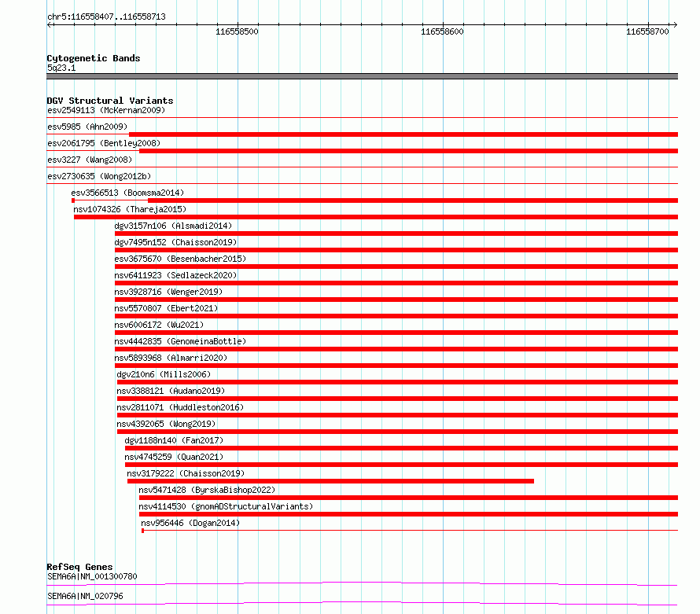
Task: Open nsv3388121 (Audano2019) variant
Action: point(171,391)
